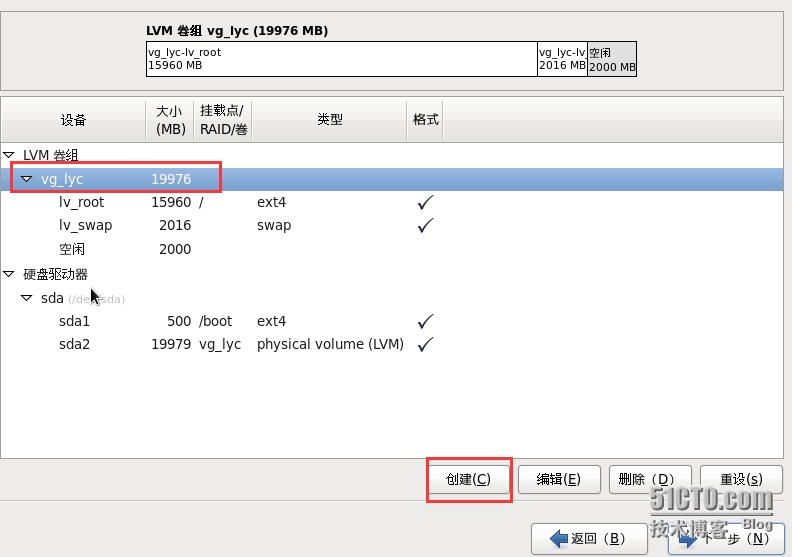Collapse the vg_lyc volume group arrow
This screenshot has width=792, height=557.
tap(27, 179)
